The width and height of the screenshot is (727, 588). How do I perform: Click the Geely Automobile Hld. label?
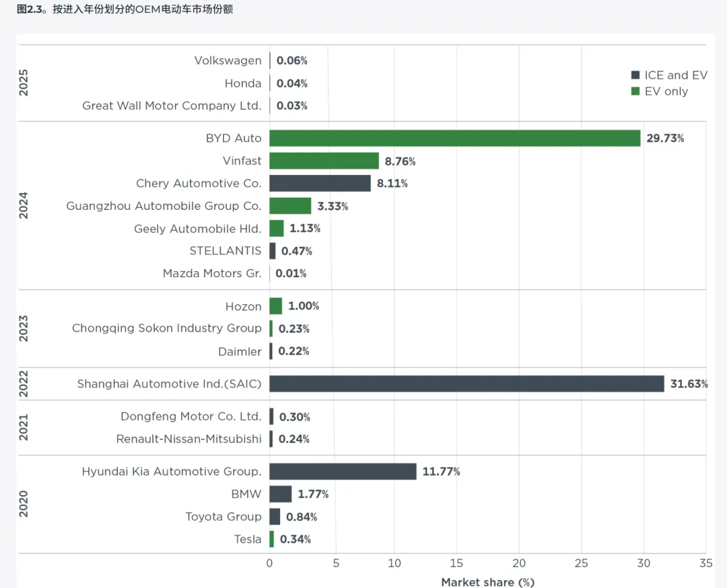tap(198, 229)
